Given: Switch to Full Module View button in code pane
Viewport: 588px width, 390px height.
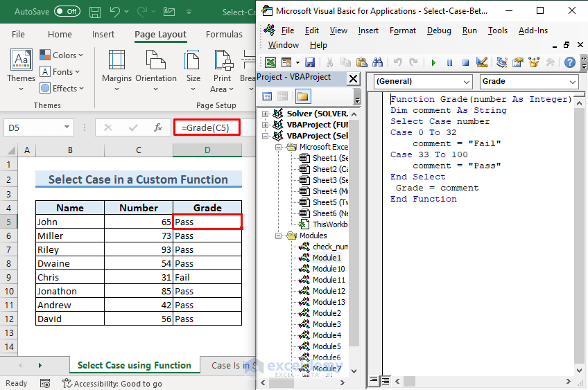Looking at the screenshot, I should click(385, 381).
